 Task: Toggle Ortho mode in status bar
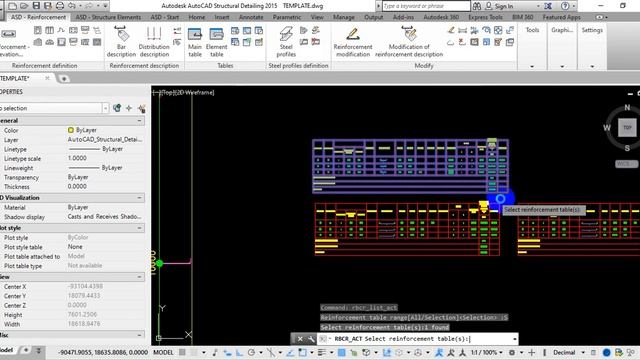click(239, 352)
